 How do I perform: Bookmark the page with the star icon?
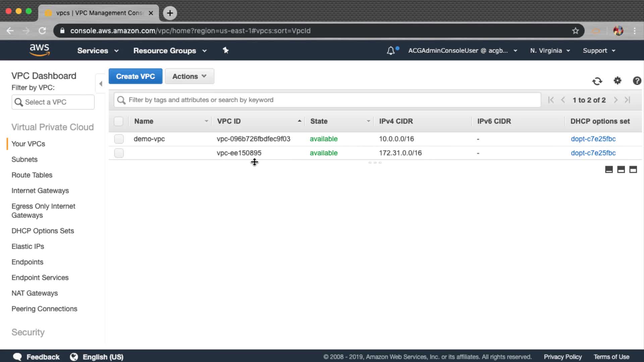coord(576,31)
